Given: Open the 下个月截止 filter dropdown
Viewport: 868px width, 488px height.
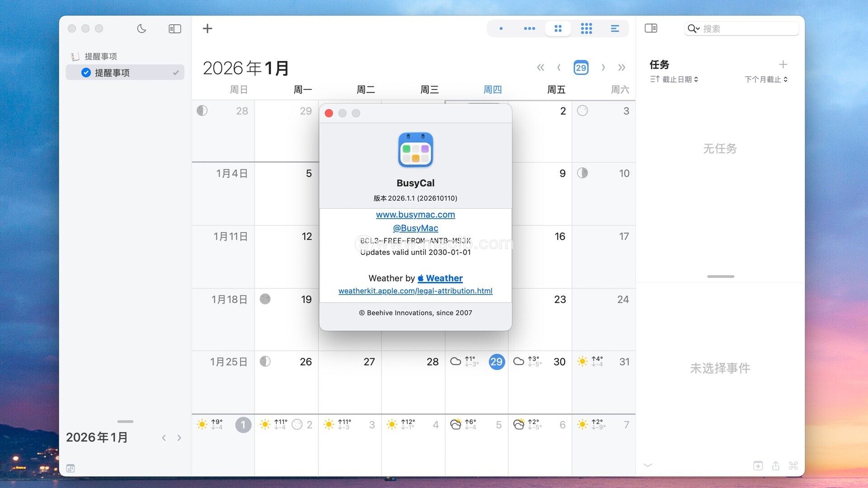Looking at the screenshot, I should pyautogui.click(x=766, y=80).
